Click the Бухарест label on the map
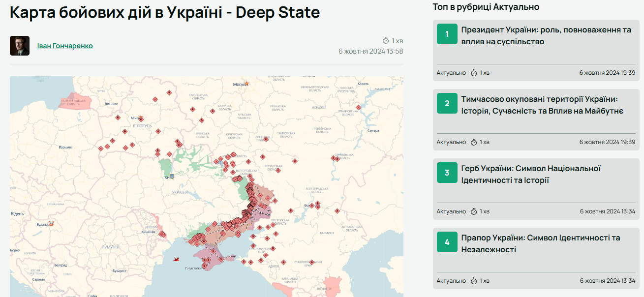 [120, 270]
